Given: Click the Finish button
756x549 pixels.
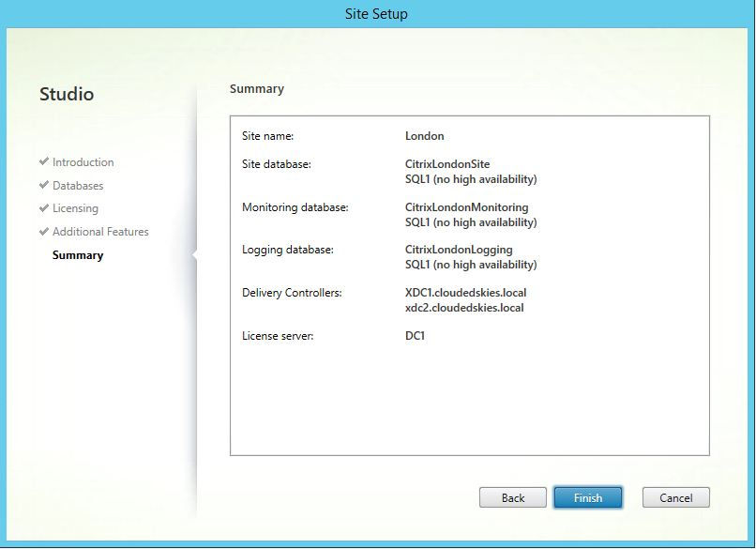Looking at the screenshot, I should click(x=588, y=497).
